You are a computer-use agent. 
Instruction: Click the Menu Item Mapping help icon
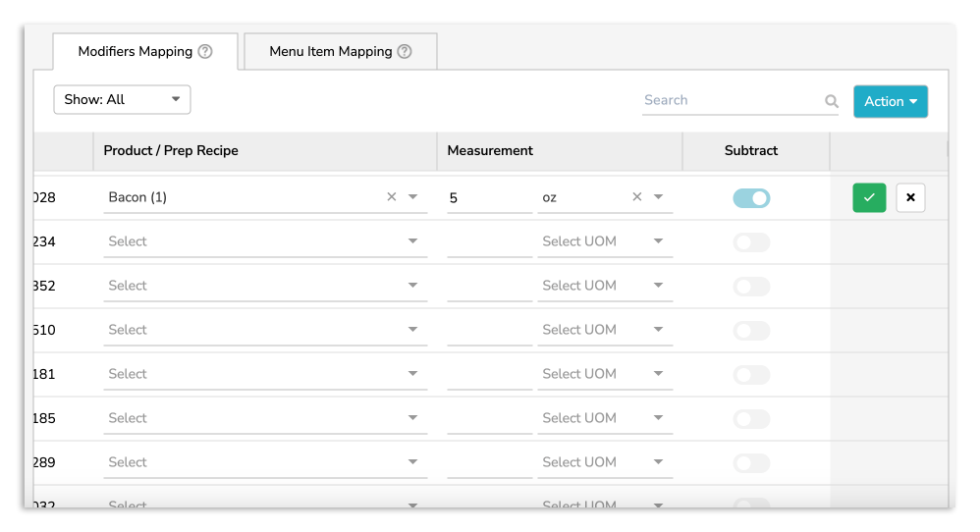click(x=405, y=52)
